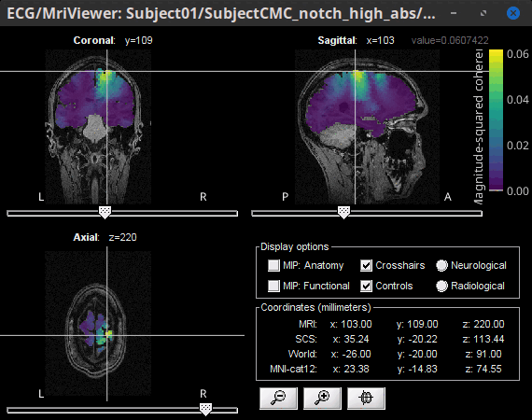Click the viridis colorbar

click(496, 120)
